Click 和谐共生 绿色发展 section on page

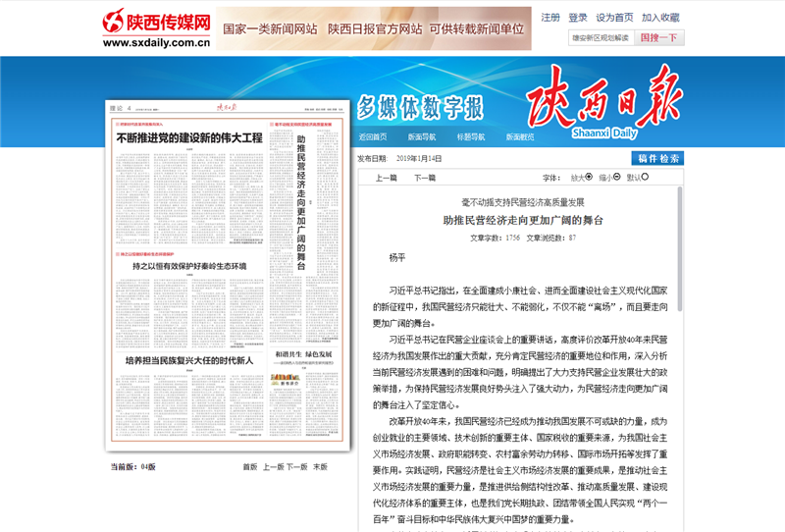(304, 354)
